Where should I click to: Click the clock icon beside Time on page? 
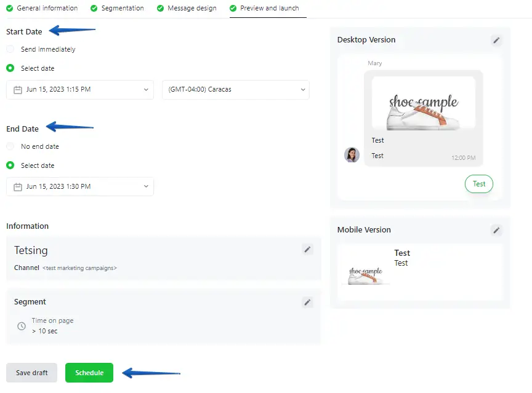pyautogui.click(x=22, y=326)
